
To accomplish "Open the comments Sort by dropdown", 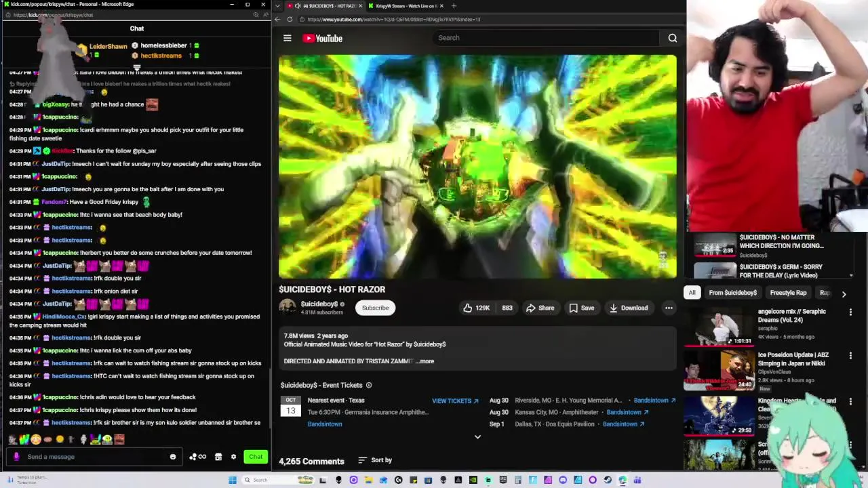I will [375, 460].
